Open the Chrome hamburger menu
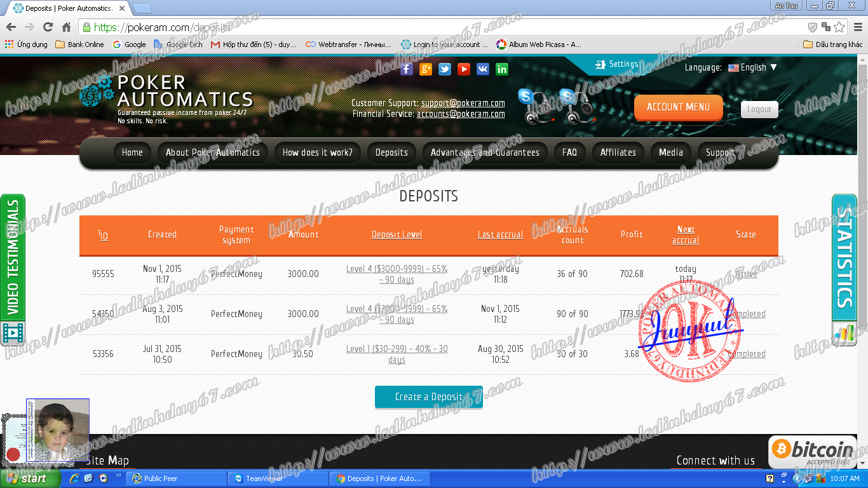Image resolution: width=868 pixels, height=488 pixels. pyautogui.click(x=857, y=27)
